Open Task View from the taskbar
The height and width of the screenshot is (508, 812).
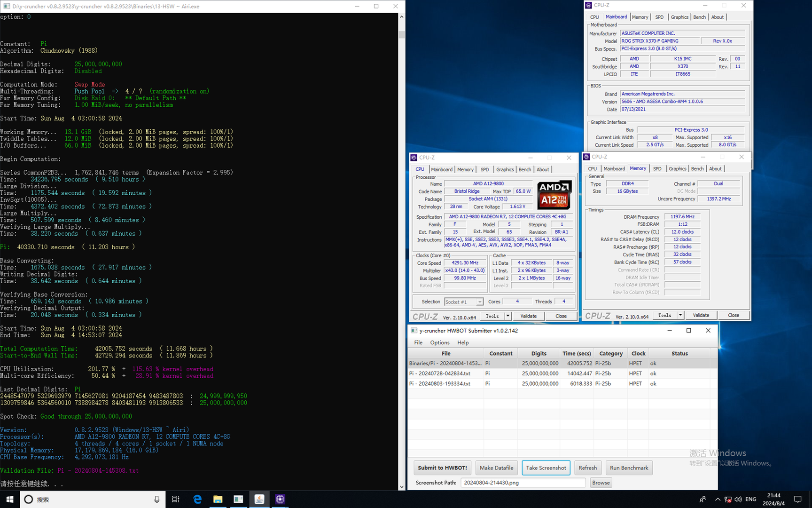(x=176, y=499)
